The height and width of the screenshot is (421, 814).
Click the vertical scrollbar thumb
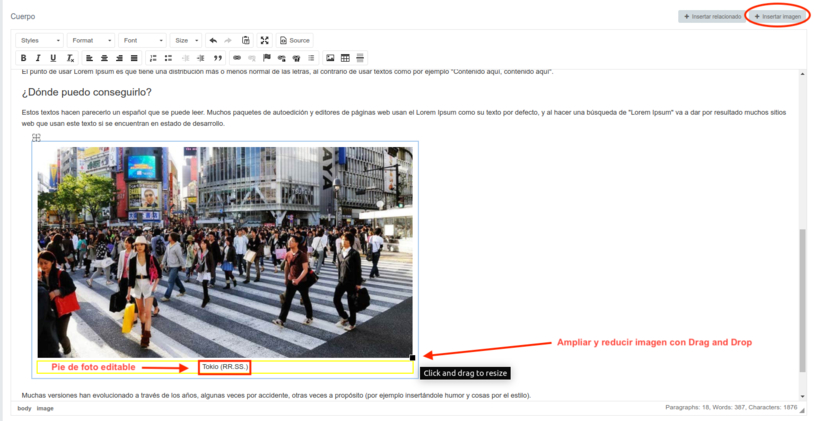click(803, 301)
